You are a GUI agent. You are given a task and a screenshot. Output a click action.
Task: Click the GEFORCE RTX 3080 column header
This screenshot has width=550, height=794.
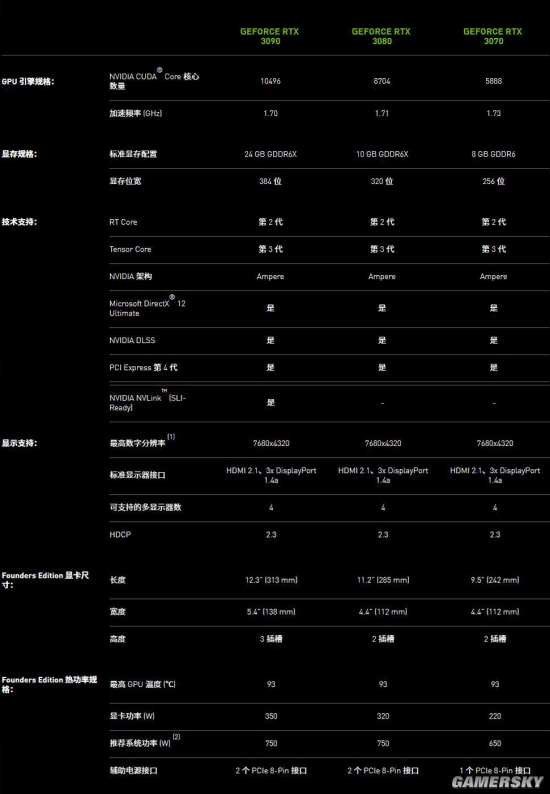[382, 36]
